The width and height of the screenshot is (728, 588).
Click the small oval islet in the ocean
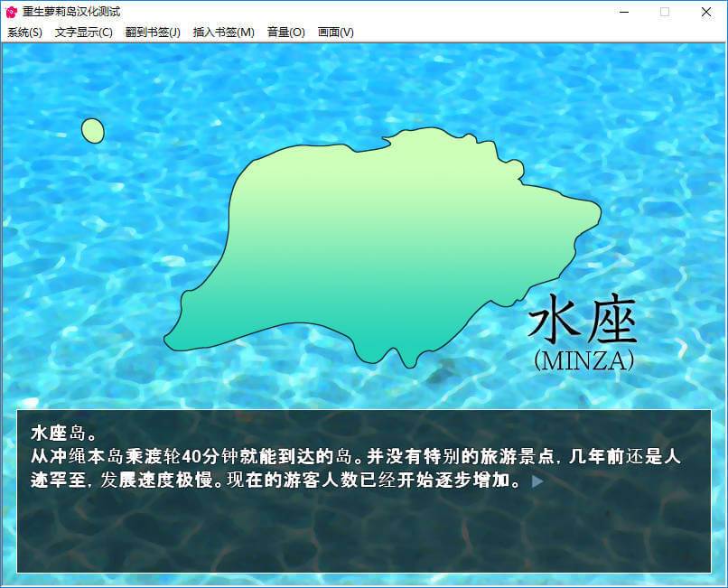tap(92, 131)
